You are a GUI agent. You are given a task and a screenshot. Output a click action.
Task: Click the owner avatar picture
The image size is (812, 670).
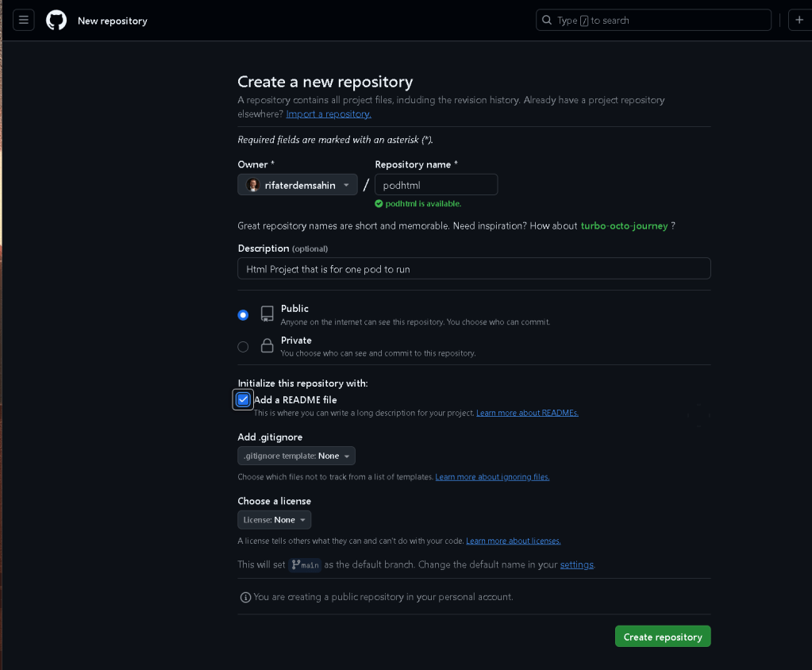[252, 185]
